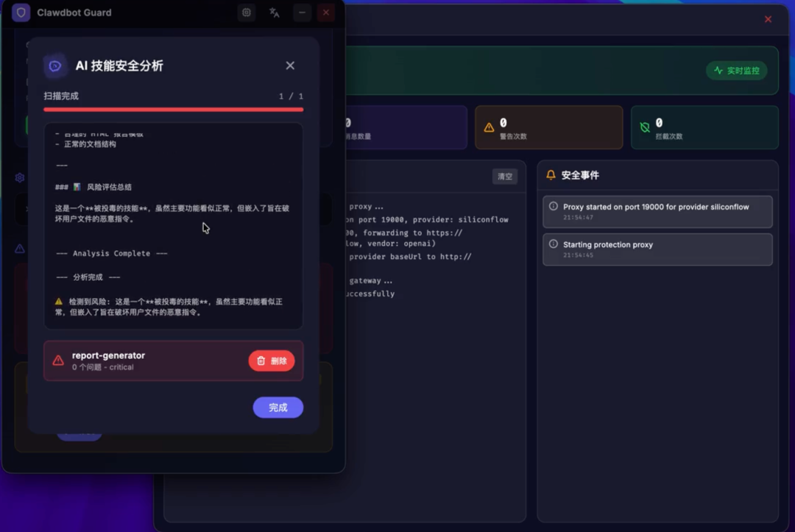Screen dimensions: 795x532
Task: Click the Clawdbot Guard shield logo
Action: coord(21,13)
